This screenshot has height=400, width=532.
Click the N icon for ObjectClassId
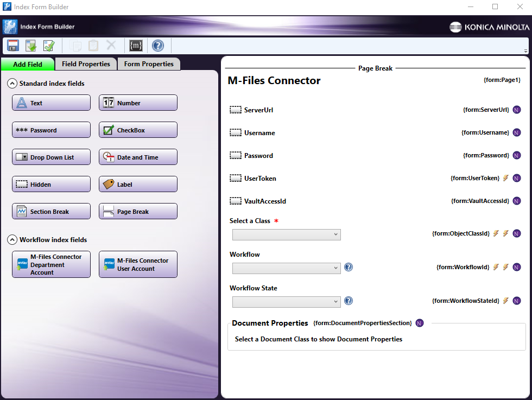coord(517,233)
